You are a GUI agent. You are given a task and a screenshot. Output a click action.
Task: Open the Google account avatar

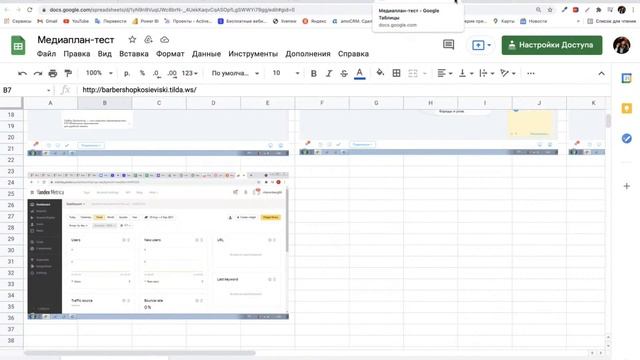pos(622,45)
